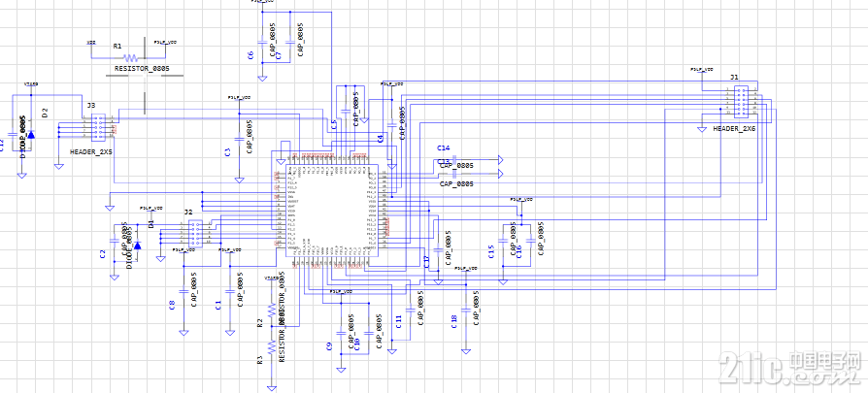Select the D2 diode symbol
The width and height of the screenshot is (868, 393).
[31, 134]
